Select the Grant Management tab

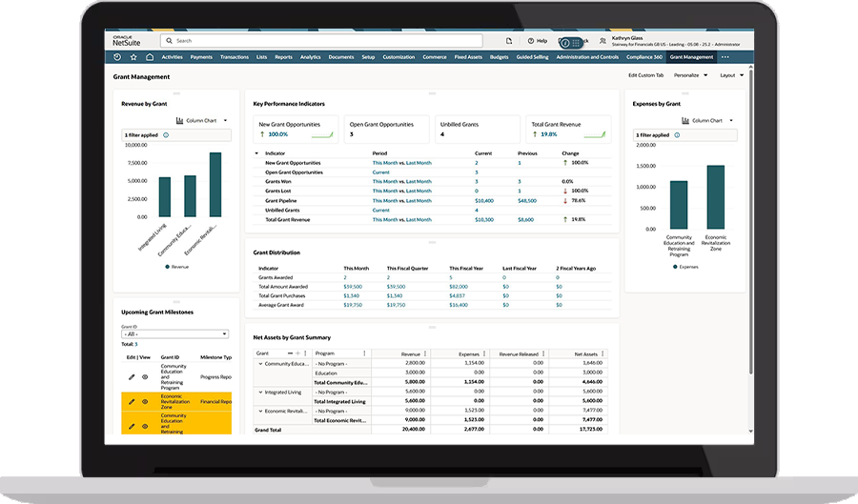(690, 57)
